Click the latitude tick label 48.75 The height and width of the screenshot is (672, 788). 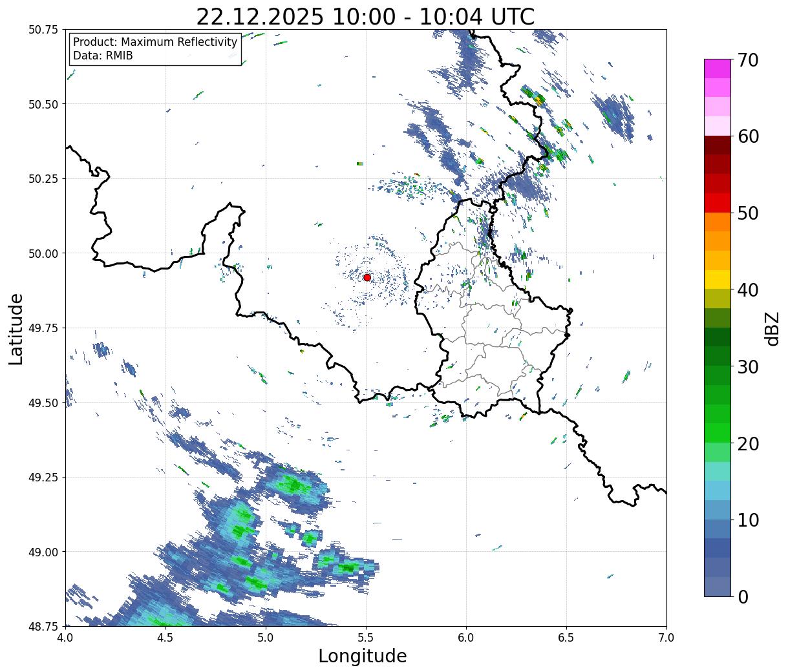[43, 626]
